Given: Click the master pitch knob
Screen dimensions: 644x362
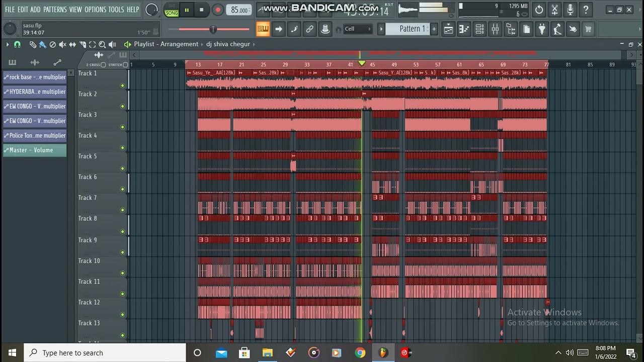Looking at the screenshot, I should tap(10, 29).
